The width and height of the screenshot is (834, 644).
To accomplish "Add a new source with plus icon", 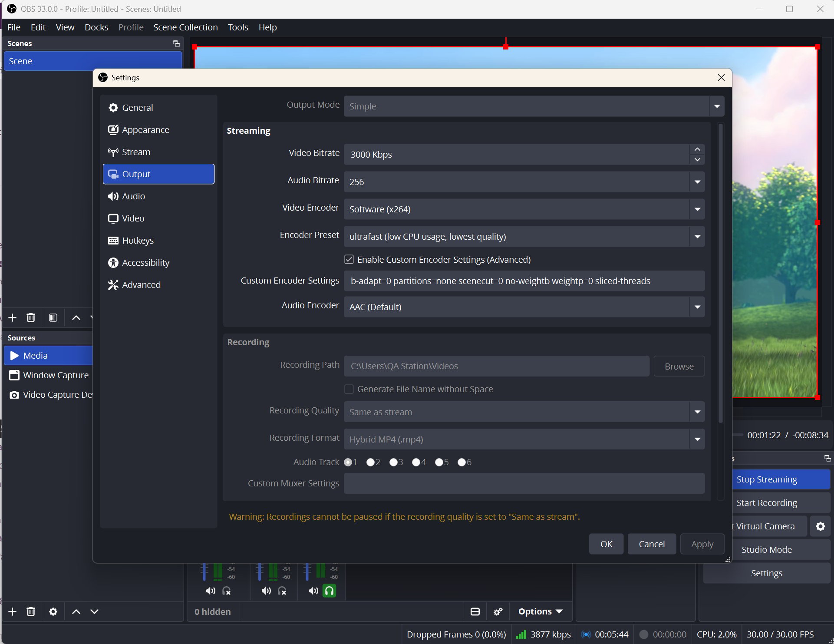I will [x=12, y=611].
